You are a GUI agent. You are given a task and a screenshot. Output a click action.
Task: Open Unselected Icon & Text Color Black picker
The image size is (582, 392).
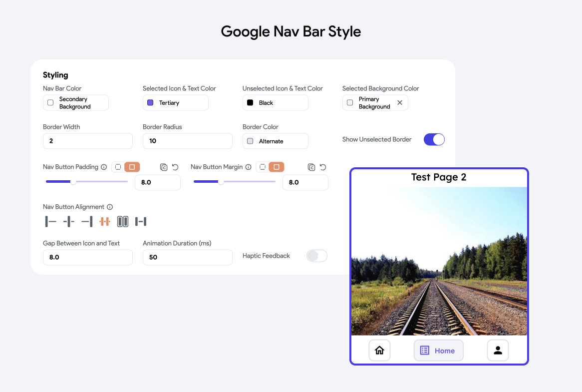276,103
